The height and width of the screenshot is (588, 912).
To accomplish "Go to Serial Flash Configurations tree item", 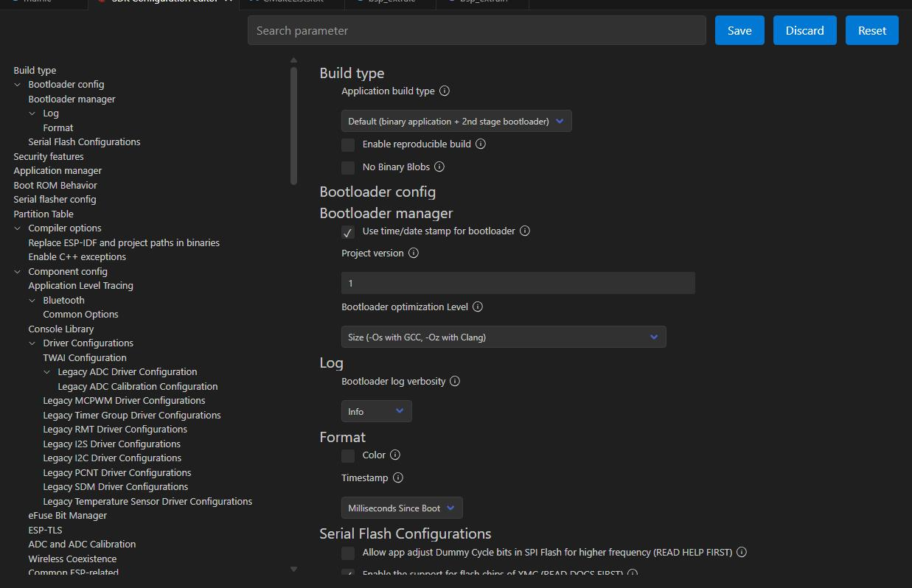I will (x=84, y=141).
